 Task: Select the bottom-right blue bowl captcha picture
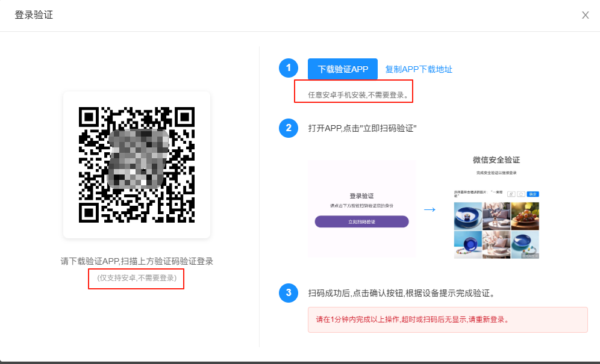coord(525,244)
